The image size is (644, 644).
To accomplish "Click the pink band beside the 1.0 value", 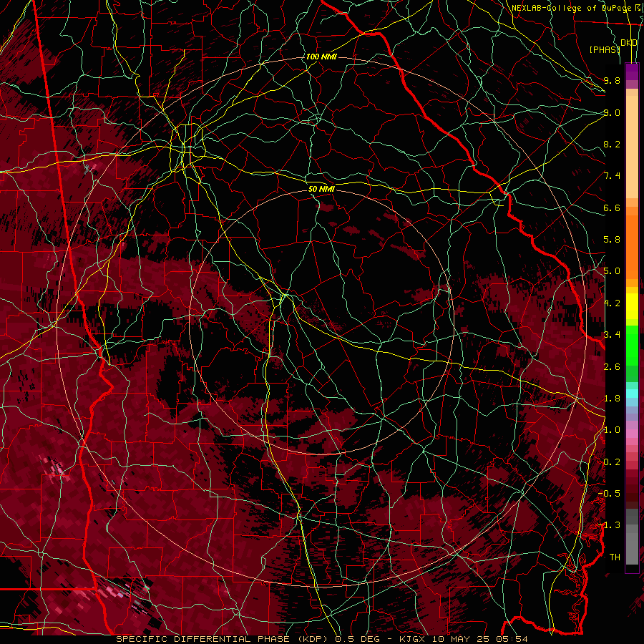I will coord(632,434).
